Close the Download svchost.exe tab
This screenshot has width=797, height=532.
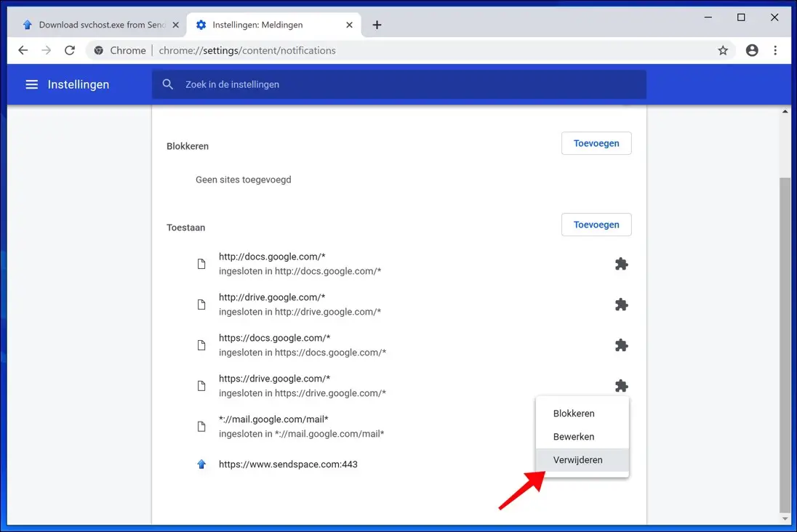175,25
